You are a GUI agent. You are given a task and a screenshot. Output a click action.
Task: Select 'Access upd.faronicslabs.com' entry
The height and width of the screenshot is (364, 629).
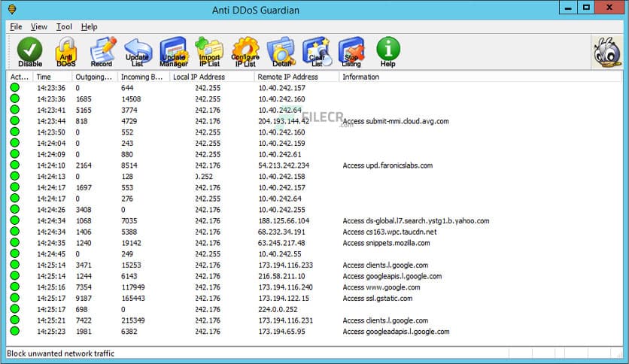[387, 165]
